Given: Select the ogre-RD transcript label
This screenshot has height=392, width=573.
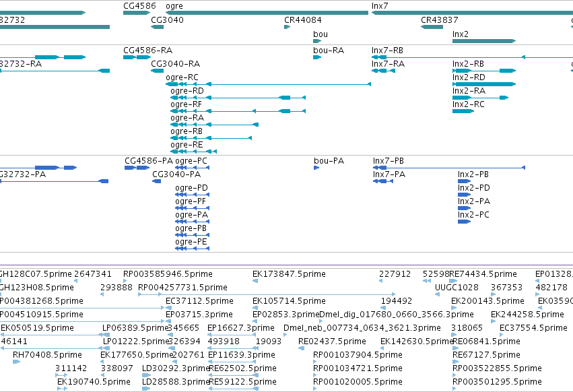Looking at the screenshot, I should [187, 91].
